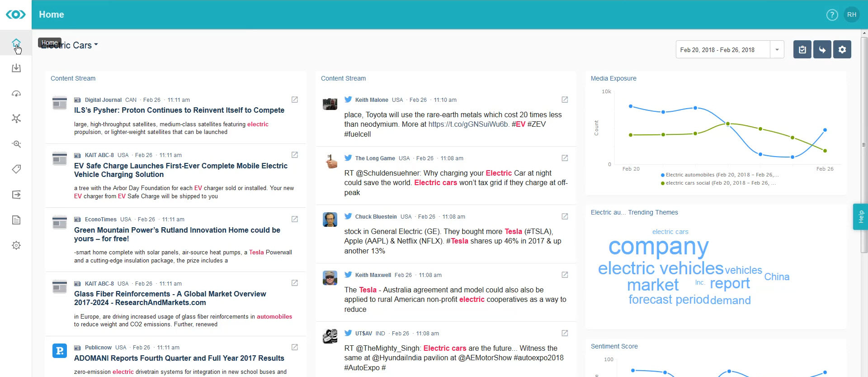Open the export arrow sidebar icon

tap(16, 195)
